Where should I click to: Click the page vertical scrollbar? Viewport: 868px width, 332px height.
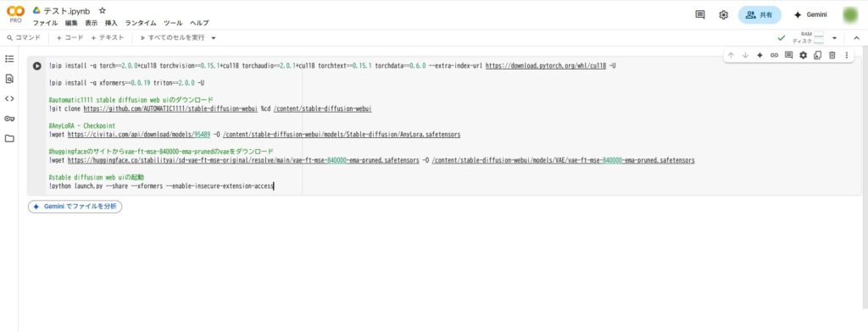(x=865, y=177)
